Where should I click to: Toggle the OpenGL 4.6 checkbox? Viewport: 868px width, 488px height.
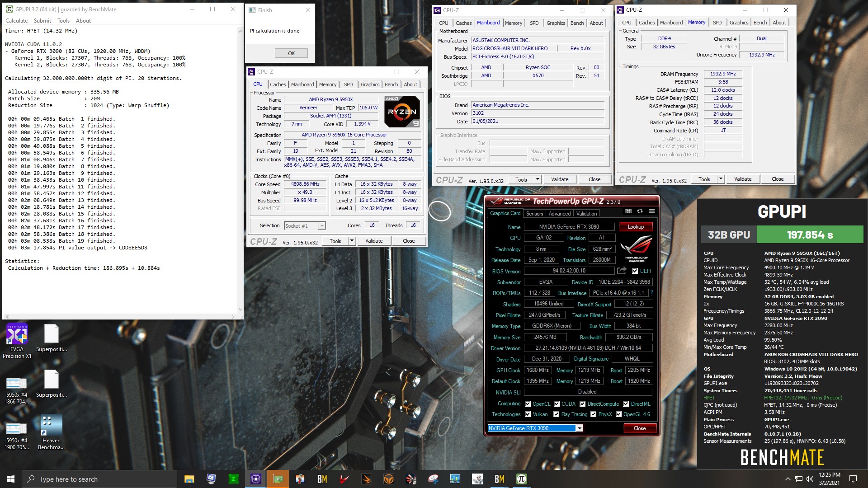point(618,414)
